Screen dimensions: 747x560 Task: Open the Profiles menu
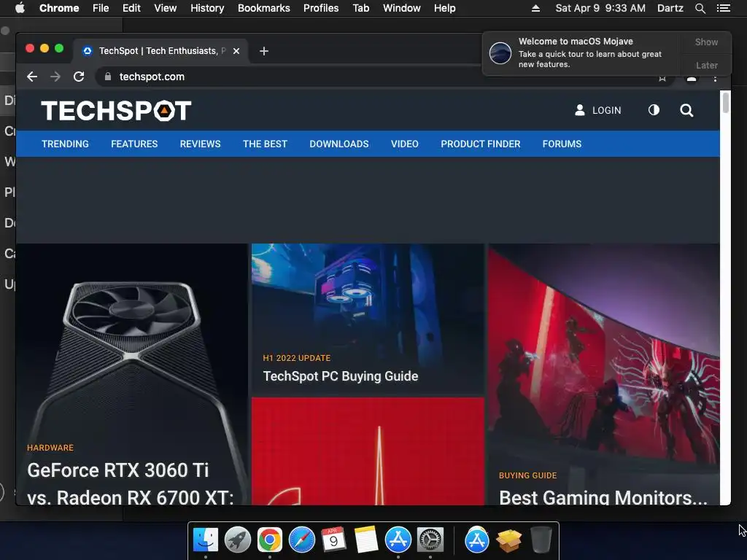click(321, 8)
